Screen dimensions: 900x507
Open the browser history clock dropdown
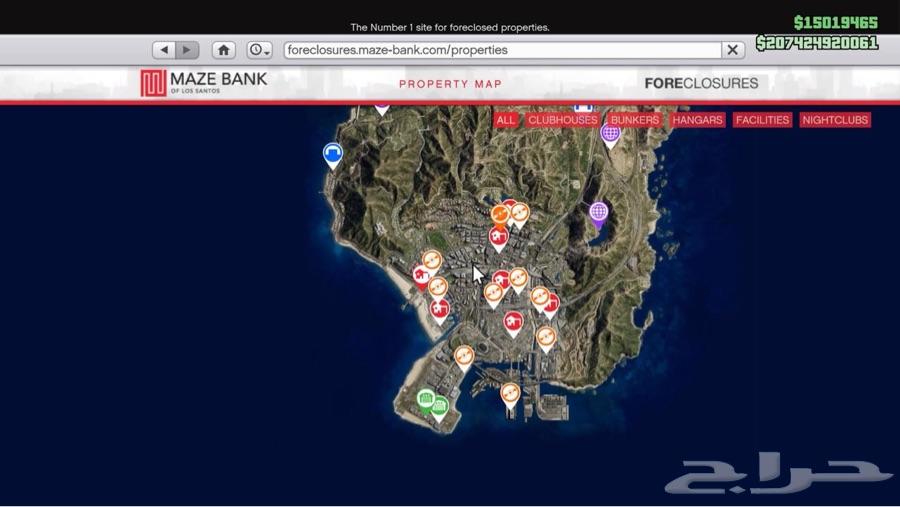[259, 50]
